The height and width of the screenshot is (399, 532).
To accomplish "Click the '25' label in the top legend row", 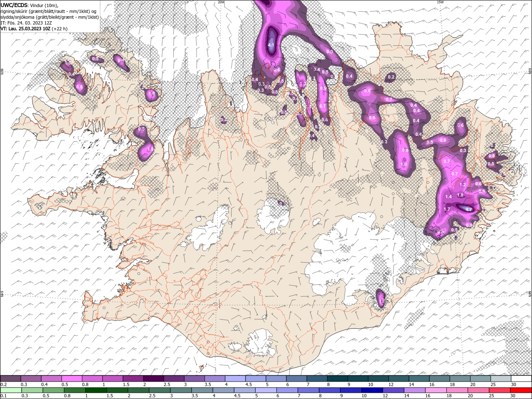I will [493, 384].
